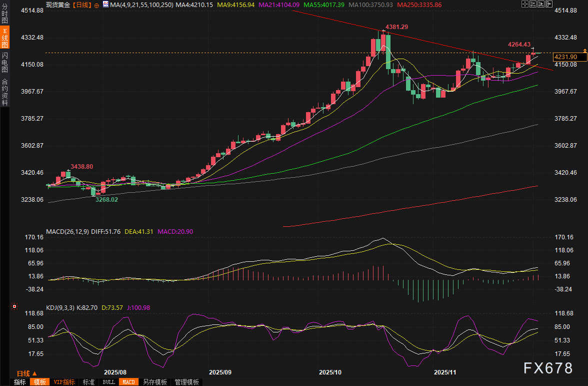Viewport: 588px width, 386px height.
Task: Click the red sun marker icon near KDJ
Action: 14,306
